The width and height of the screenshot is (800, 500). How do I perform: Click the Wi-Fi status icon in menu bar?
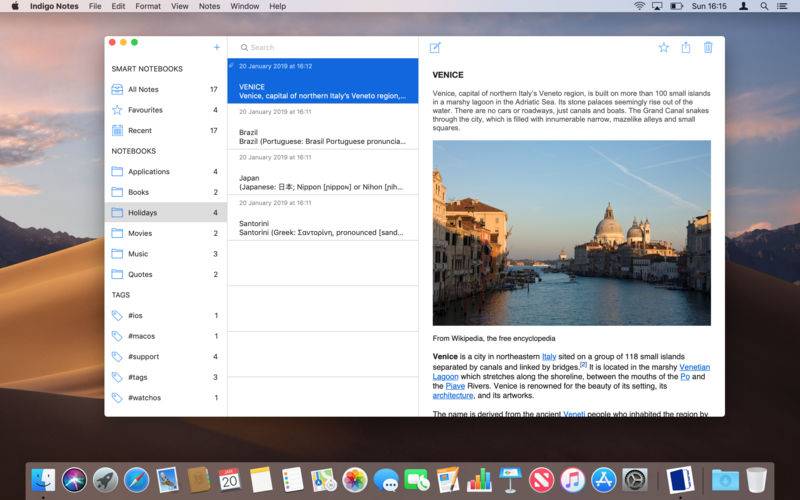click(639, 6)
